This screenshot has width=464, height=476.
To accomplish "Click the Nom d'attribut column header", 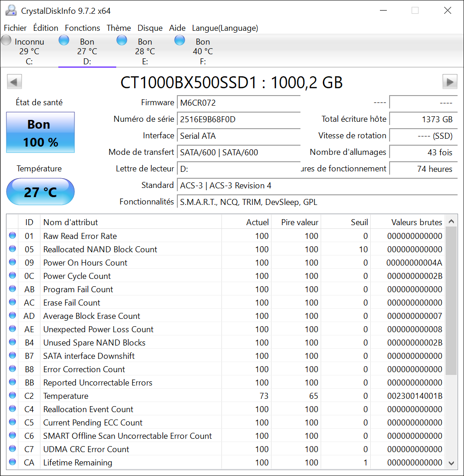I will pyautogui.click(x=131, y=222).
